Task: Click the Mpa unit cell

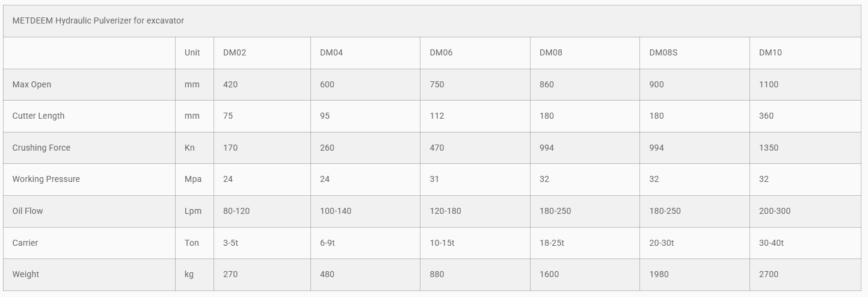Action: pyautogui.click(x=192, y=179)
